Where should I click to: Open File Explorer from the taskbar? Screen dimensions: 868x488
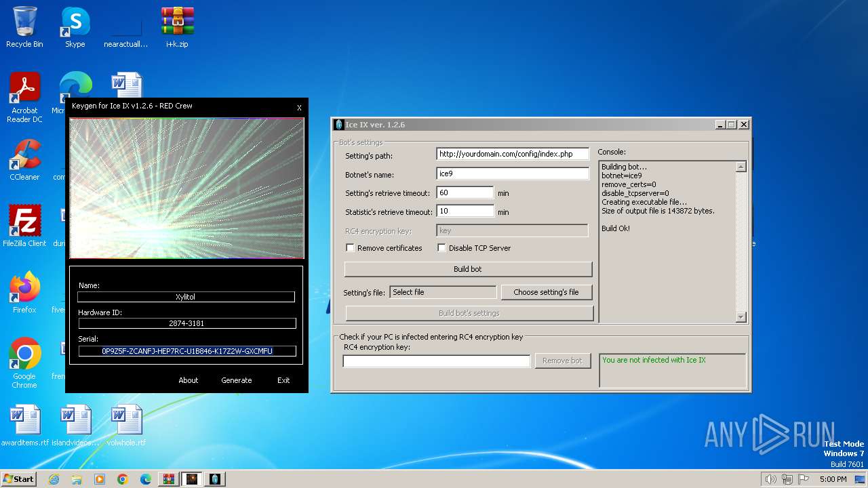coord(77,479)
